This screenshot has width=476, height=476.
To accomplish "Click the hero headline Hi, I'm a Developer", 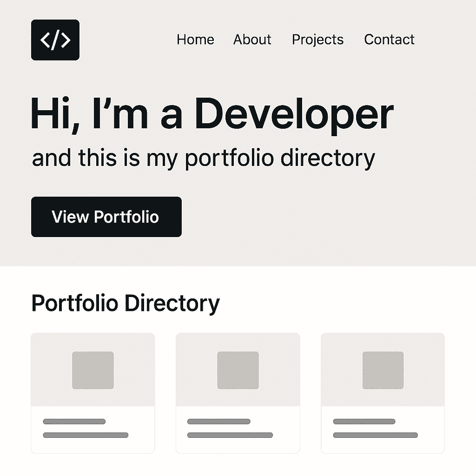I will 212,113.
